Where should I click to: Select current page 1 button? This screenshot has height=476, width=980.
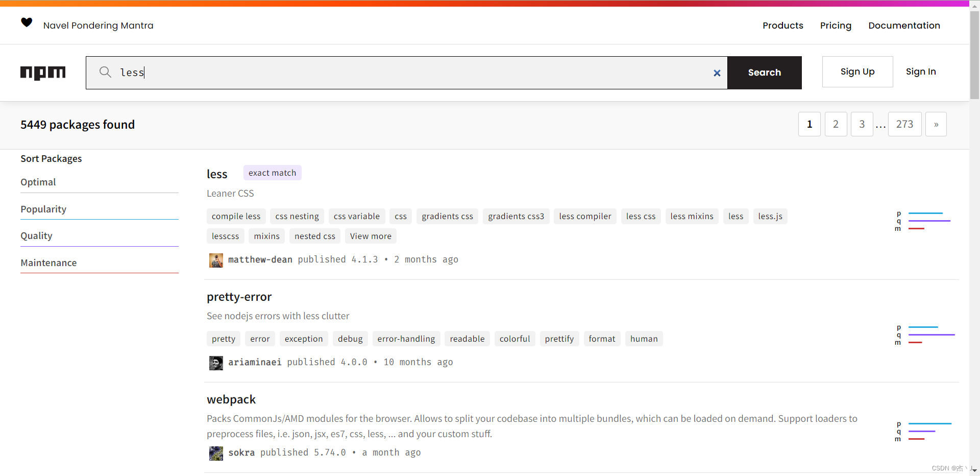click(810, 124)
